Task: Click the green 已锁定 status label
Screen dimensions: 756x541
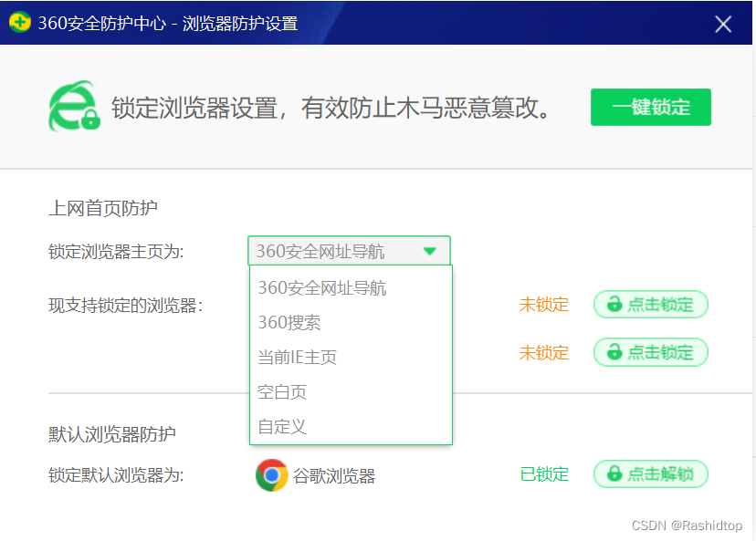Action: (x=543, y=473)
